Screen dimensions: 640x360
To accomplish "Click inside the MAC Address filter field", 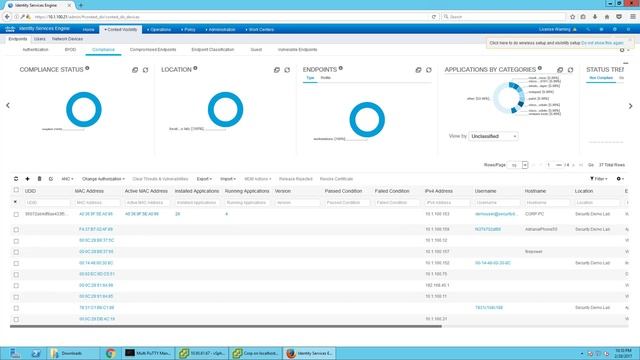I will 98,202.
